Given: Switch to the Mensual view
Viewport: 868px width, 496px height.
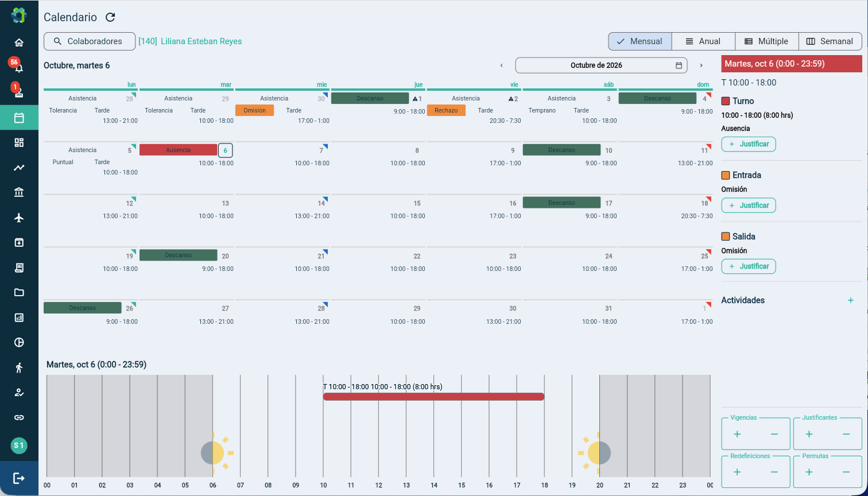Looking at the screenshot, I should click(640, 41).
